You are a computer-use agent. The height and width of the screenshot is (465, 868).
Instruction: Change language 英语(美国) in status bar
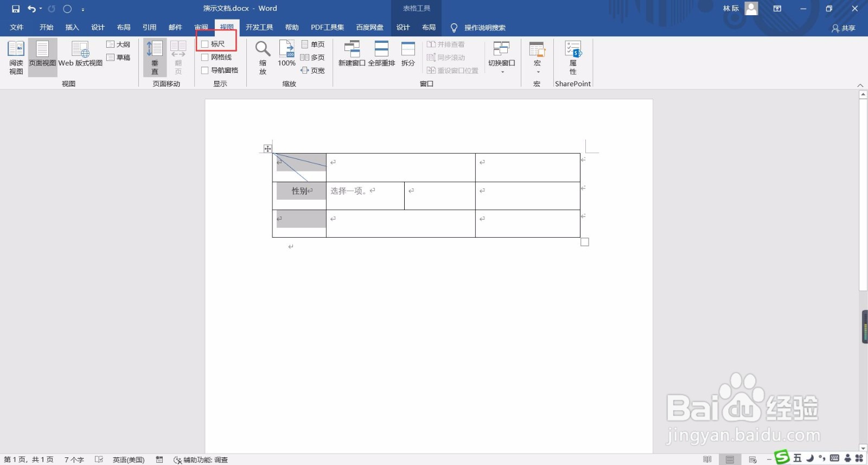pyautogui.click(x=129, y=460)
